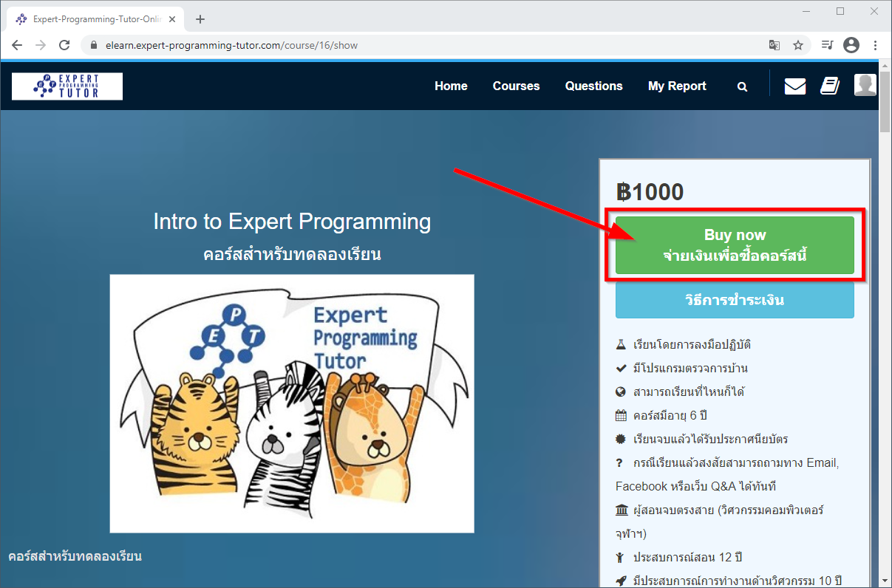The height and width of the screenshot is (588, 892).
Task: Click the page vertical scrollbar thumb
Action: tap(885, 103)
